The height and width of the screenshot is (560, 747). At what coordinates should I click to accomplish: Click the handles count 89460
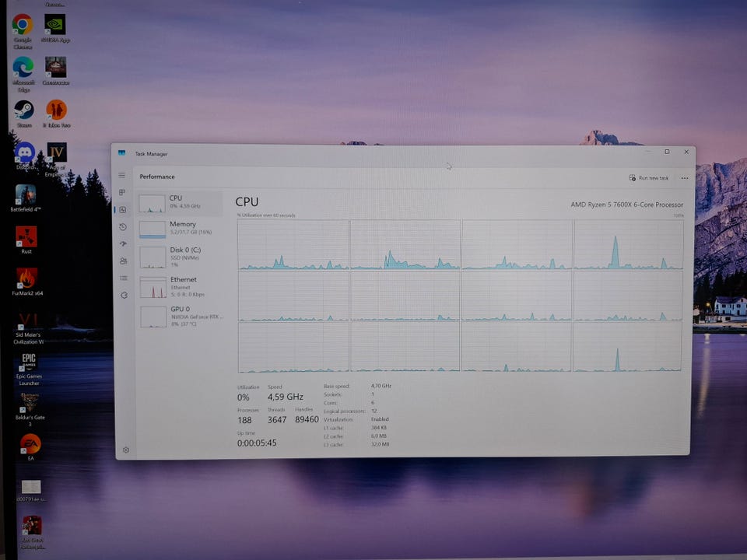[307, 419]
